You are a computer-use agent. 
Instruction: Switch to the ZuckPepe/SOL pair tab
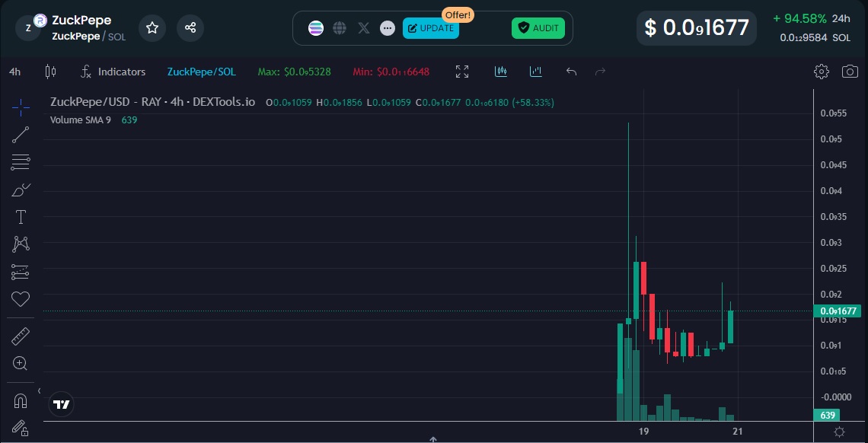coord(201,72)
